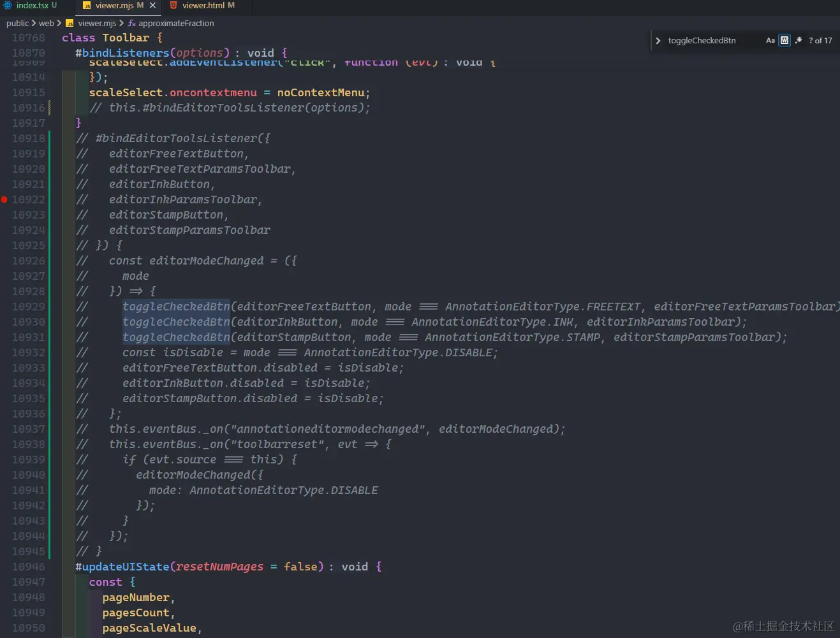
Task: Enable Match Case in the Find widget
Action: pos(770,40)
